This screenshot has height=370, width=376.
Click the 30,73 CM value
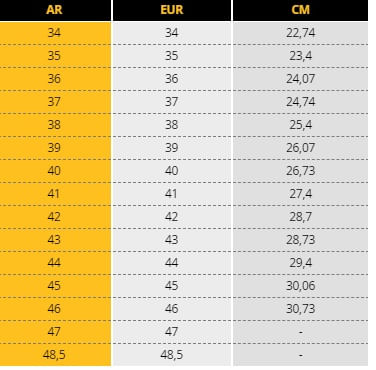point(300,309)
